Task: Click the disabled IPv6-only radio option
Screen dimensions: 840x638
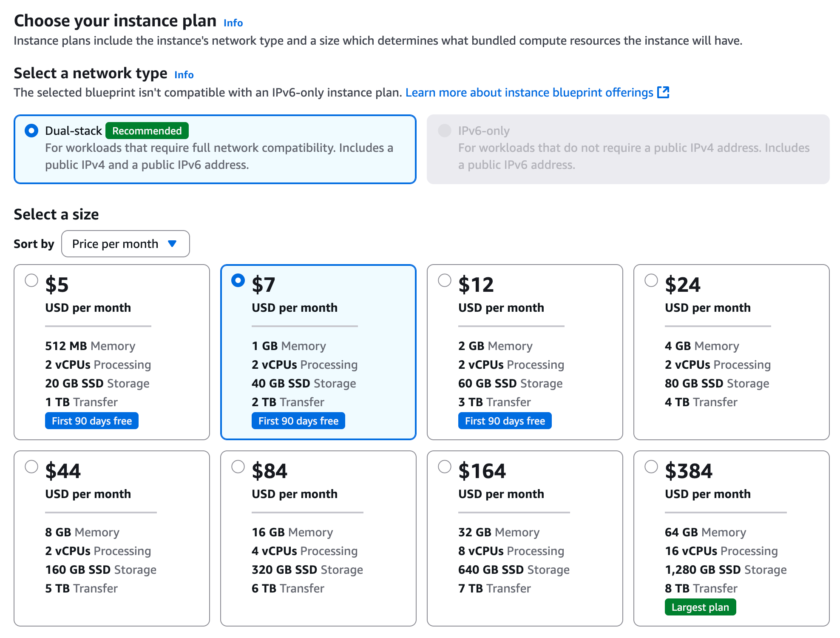Action: [444, 131]
